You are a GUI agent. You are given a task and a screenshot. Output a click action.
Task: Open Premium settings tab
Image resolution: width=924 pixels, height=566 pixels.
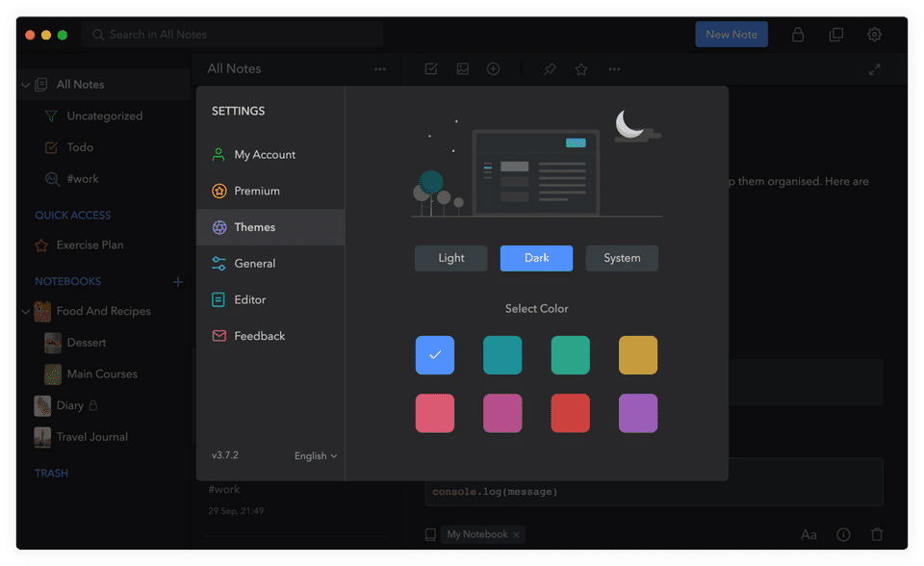coord(270,191)
